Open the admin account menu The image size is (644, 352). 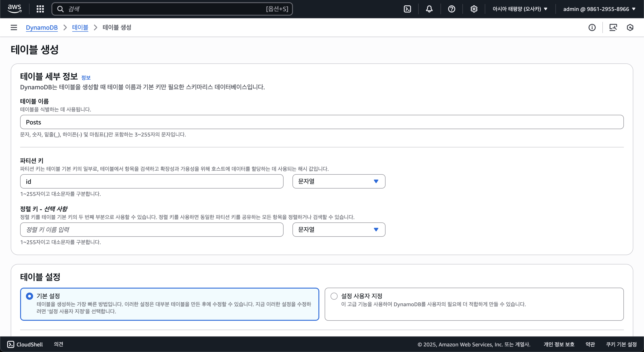[x=599, y=9]
